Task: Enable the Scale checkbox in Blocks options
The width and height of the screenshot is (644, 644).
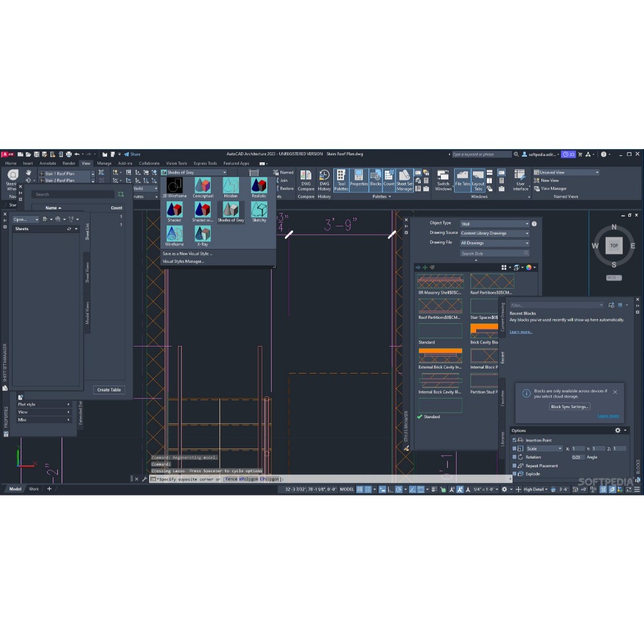Action: point(514,448)
